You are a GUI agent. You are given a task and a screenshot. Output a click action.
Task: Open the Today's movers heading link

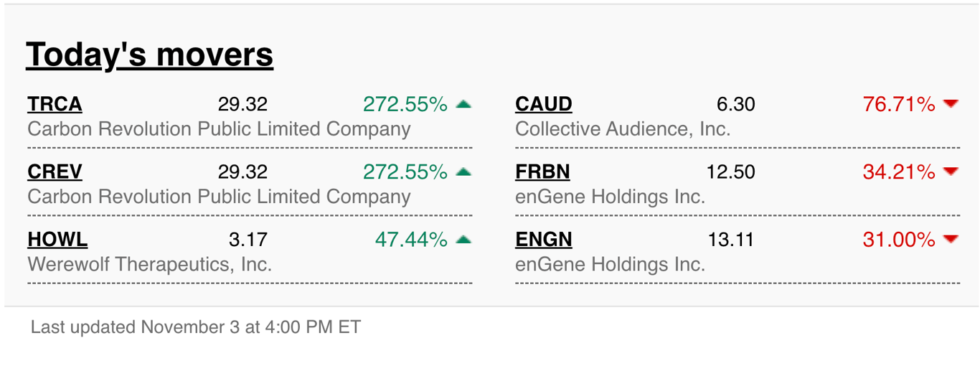[x=149, y=55]
